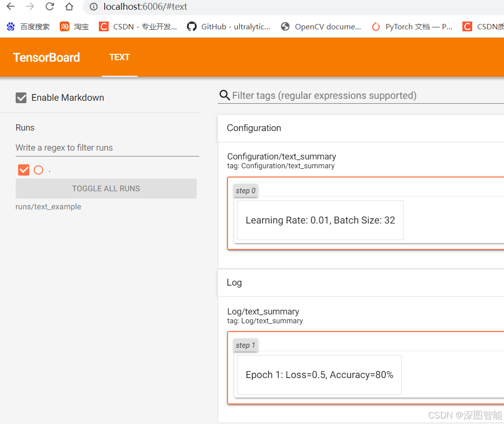This screenshot has width=504, height=424.
Task: Click the tag: Configuration/text_summary subtitle
Action: click(281, 166)
